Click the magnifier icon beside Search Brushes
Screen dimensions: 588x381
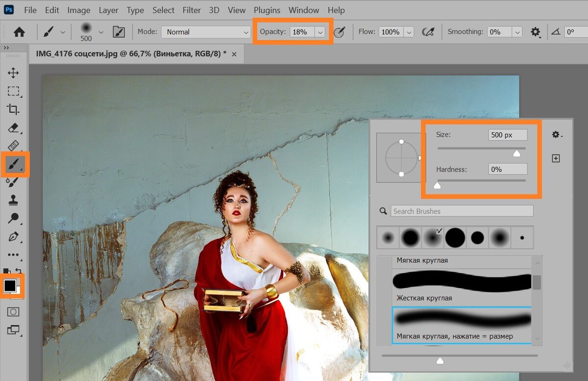pos(383,211)
